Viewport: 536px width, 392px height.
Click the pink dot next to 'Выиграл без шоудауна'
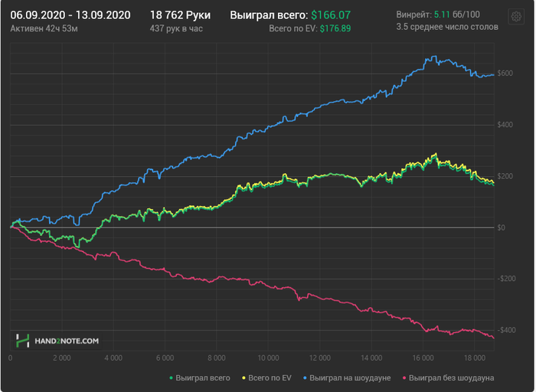[404, 378]
